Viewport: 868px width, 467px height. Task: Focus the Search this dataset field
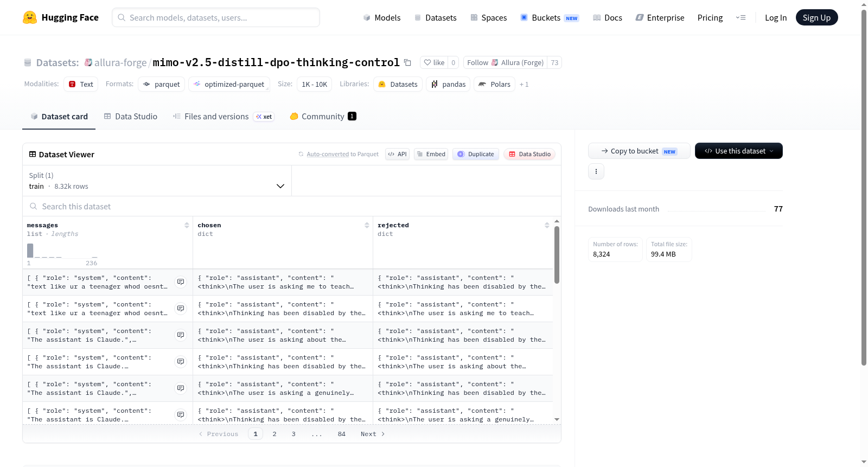click(x=292, y=206)
